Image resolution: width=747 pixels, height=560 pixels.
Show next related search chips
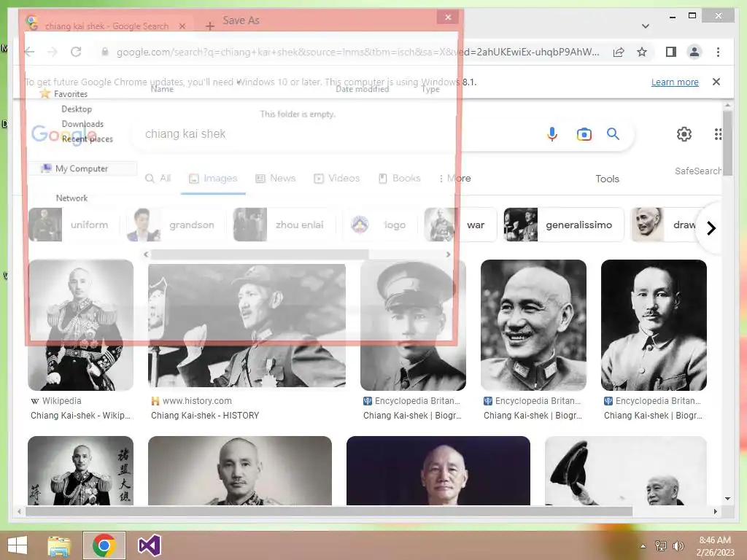click(x=711, y=228)
